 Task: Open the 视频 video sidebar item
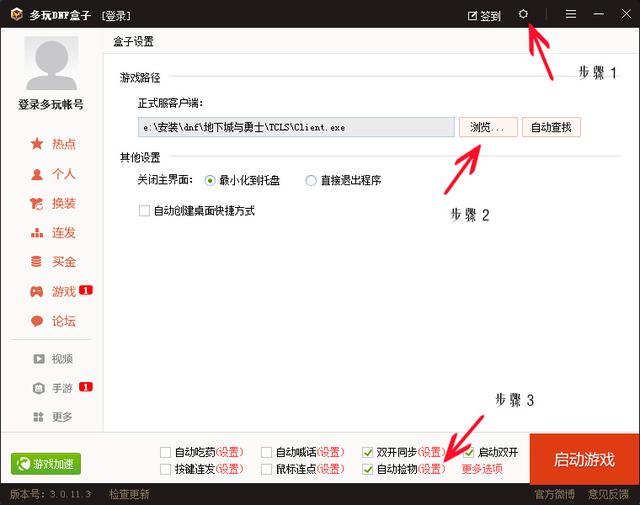point(53,359)
